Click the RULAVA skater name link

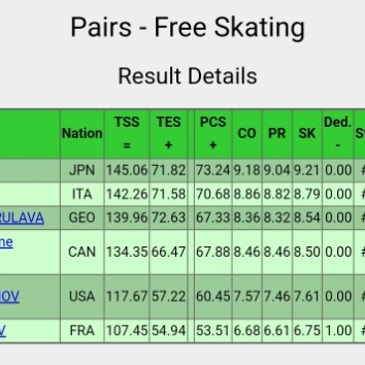tap(22, 218)
